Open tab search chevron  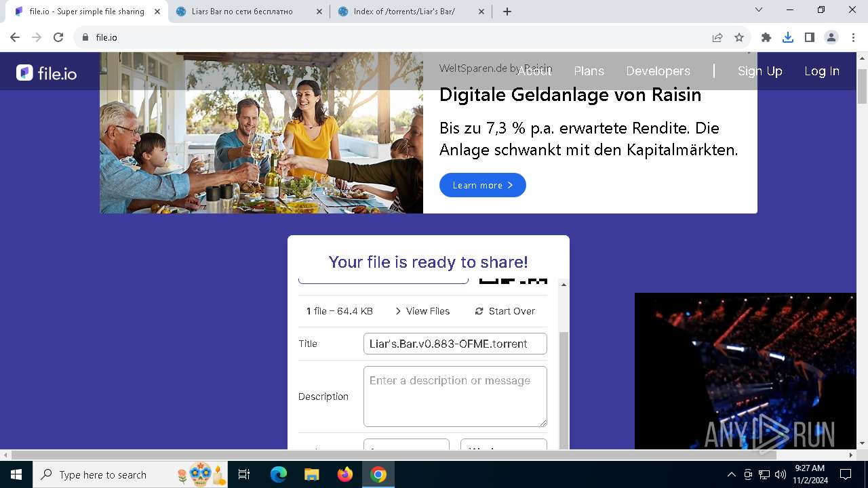(x=759, y=9)
